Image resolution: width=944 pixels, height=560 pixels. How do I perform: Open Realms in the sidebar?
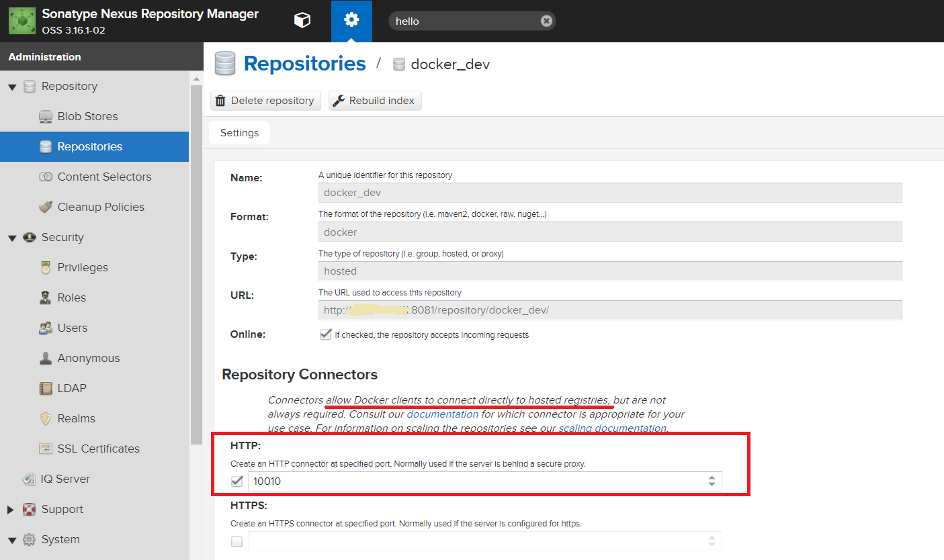(x=76, y=418)
